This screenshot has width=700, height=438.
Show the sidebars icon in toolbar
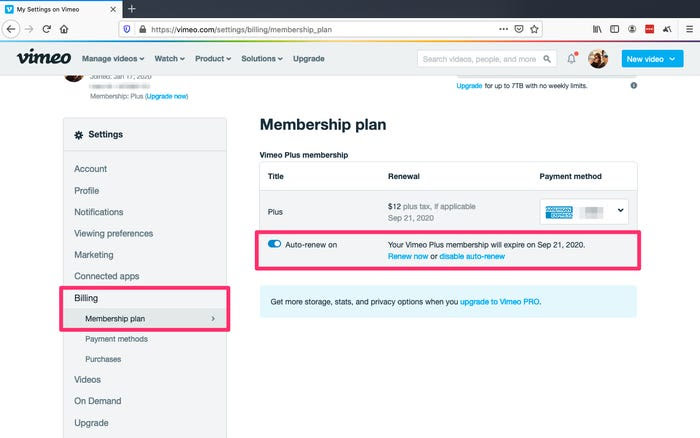tap(614, 29)
